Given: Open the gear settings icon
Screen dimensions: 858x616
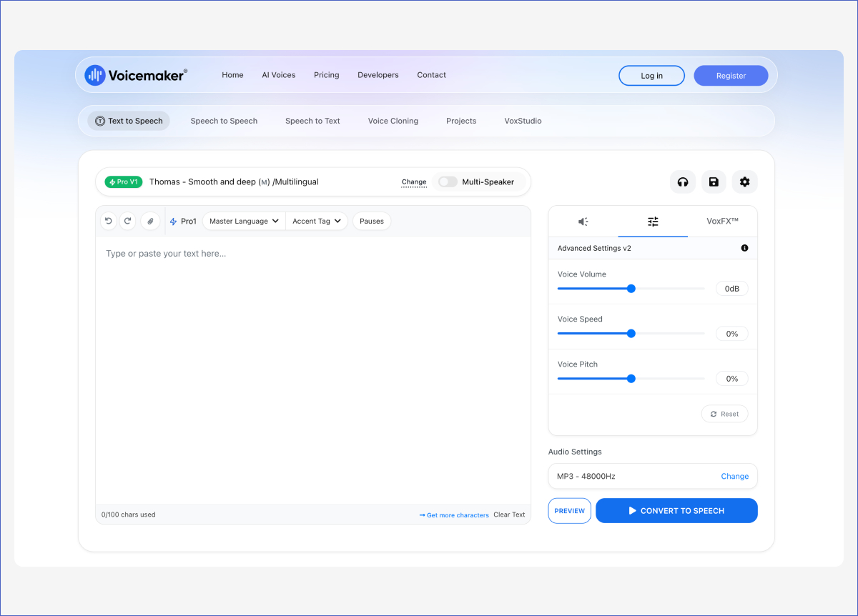Looking at the screenshot, I should 745,182.
